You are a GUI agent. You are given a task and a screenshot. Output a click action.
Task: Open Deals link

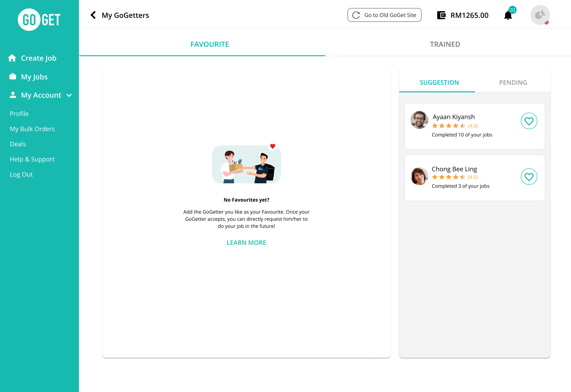point(18,144)
